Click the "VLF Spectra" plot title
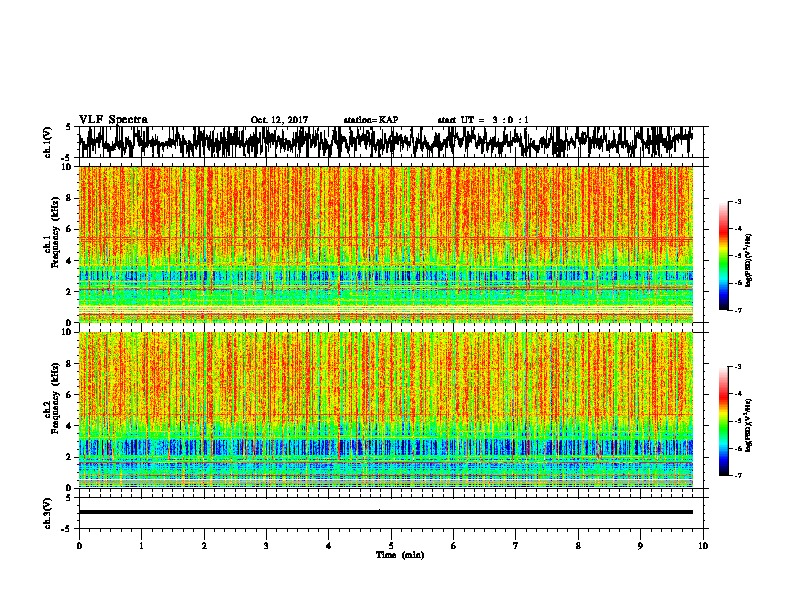This screenshot has height=612, width=792. 113,119
